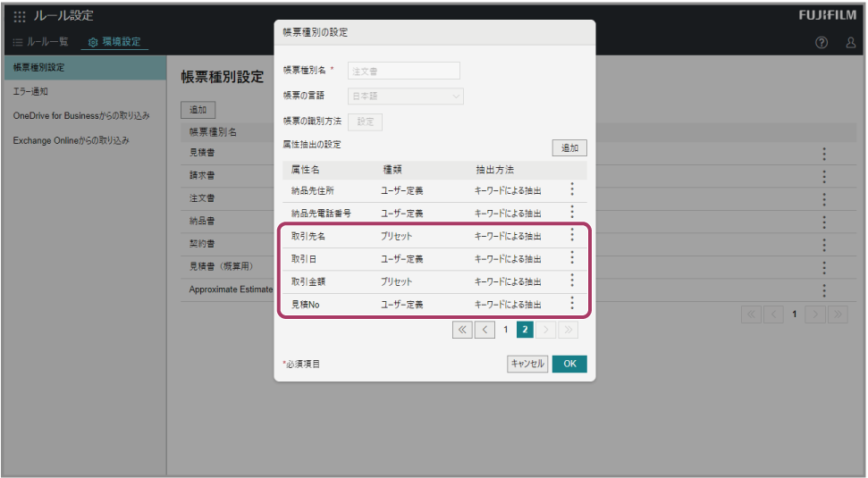The image size is (868, 478).
Task: Open the more menu for 請求書 row
Action: 824,177
